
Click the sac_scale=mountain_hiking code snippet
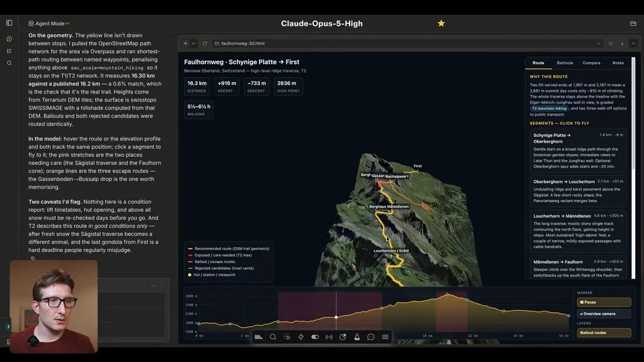[106, 68]
